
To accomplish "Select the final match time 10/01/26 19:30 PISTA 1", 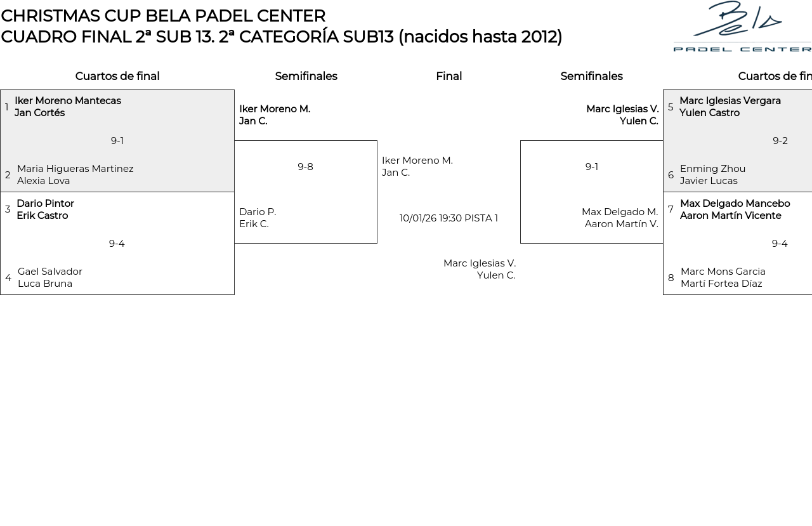I will point(449,218).
